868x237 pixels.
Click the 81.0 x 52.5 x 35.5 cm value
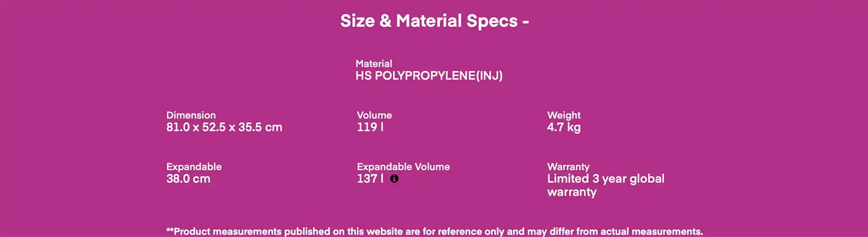point(224,127)
